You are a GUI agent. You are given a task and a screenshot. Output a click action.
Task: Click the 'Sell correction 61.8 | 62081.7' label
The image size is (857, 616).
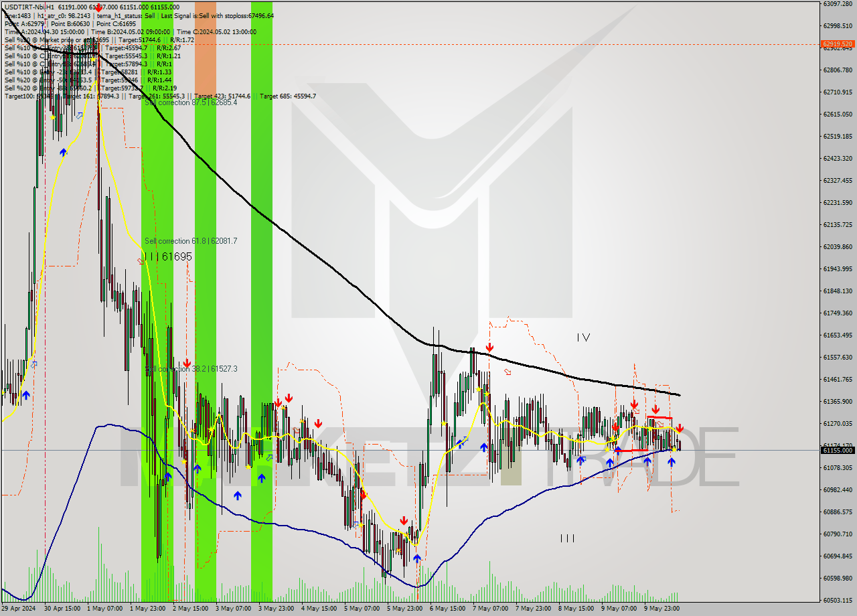(191, 241)
